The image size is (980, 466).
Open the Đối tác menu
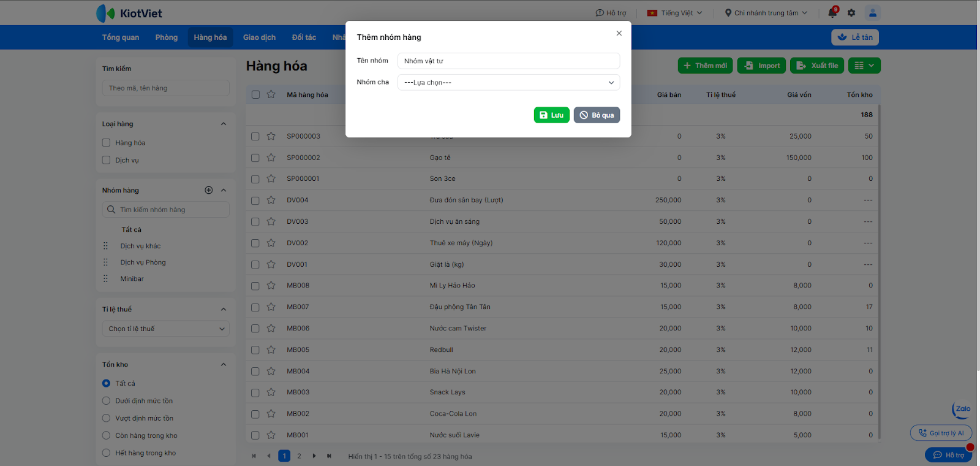(304, 37)
